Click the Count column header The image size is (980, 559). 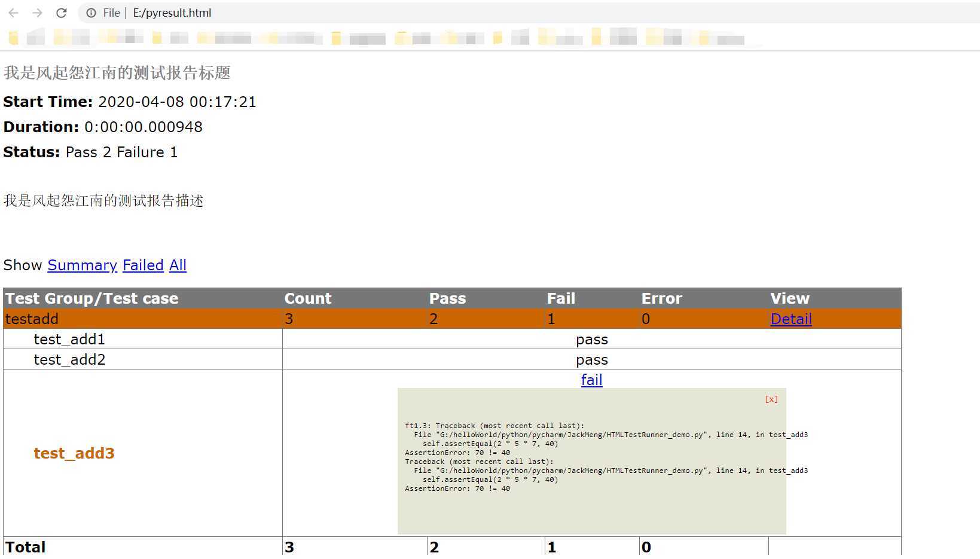tap(308, 298)
